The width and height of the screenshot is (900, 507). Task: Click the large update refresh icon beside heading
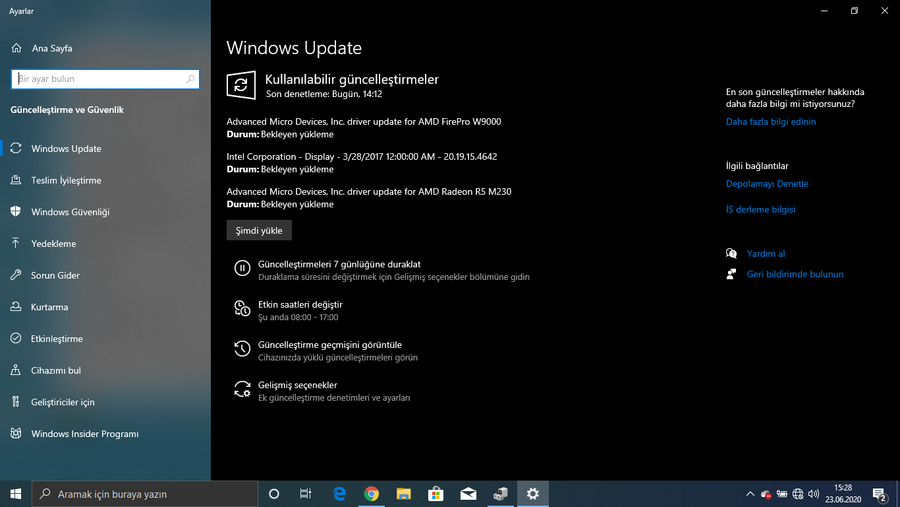[x=241, y=85]
